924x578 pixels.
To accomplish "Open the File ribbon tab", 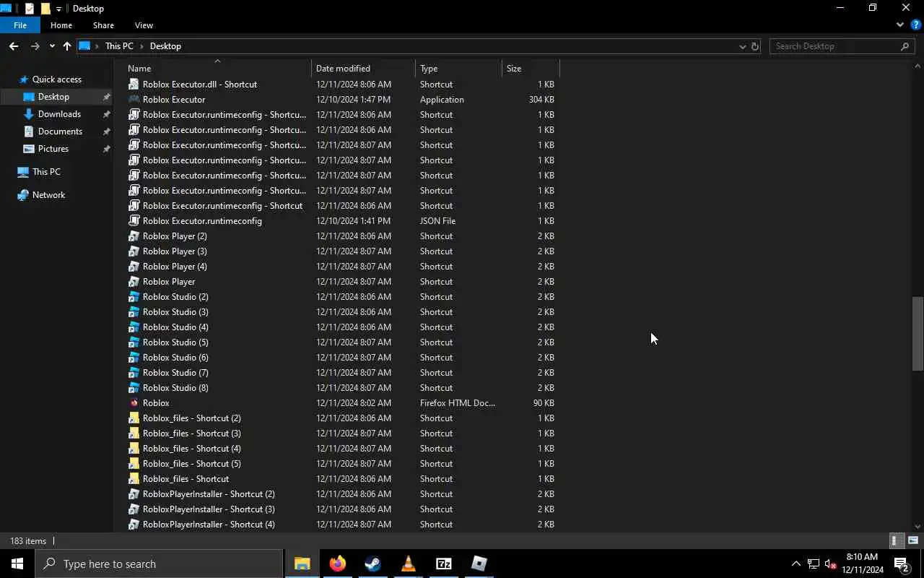I will tap(20, 25).
